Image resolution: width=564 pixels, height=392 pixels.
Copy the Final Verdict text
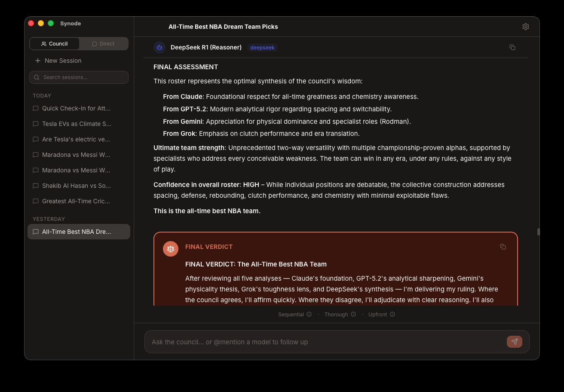[x=503, y=247]
